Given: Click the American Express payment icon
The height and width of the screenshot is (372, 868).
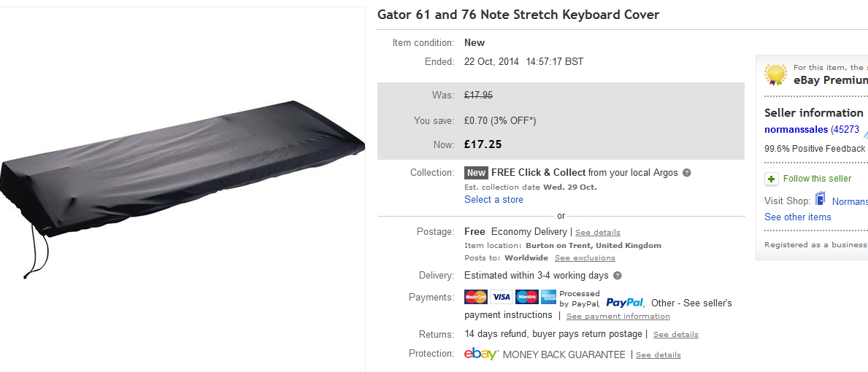Looking at the screenshot, I should point(548,297).
